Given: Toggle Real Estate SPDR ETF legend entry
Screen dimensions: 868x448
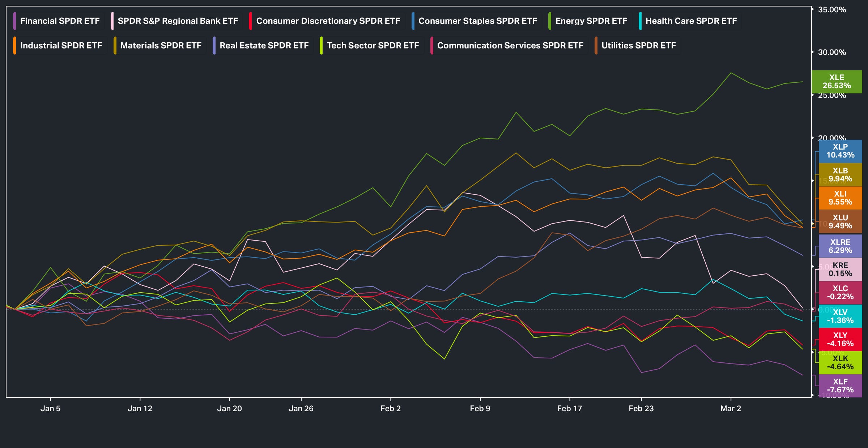Looking at the screenshot, I should click(264, 46).
